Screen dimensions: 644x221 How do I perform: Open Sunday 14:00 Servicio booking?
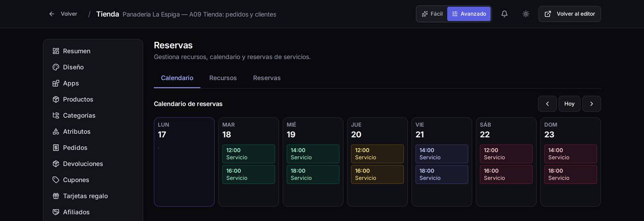click(x=570, y=154)
